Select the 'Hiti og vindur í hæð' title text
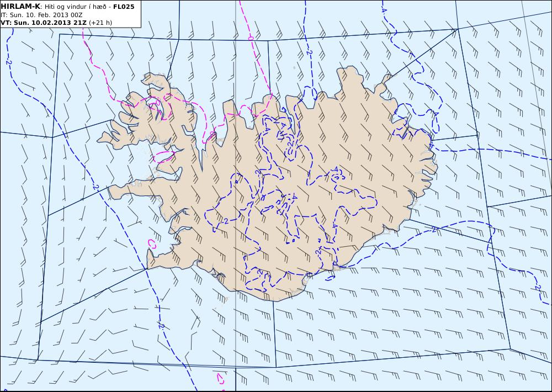 tap(75, 7)
